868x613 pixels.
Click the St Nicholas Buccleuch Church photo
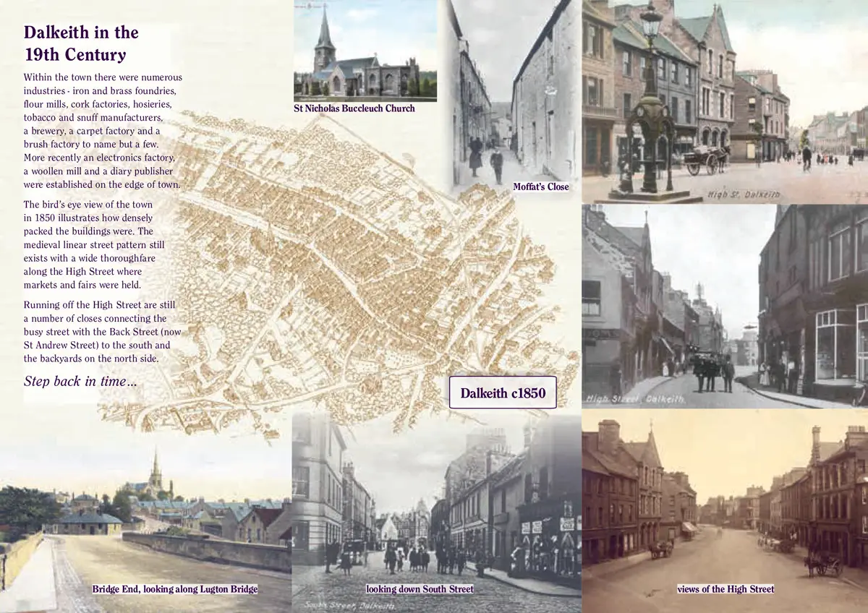(x=365, y=51)
